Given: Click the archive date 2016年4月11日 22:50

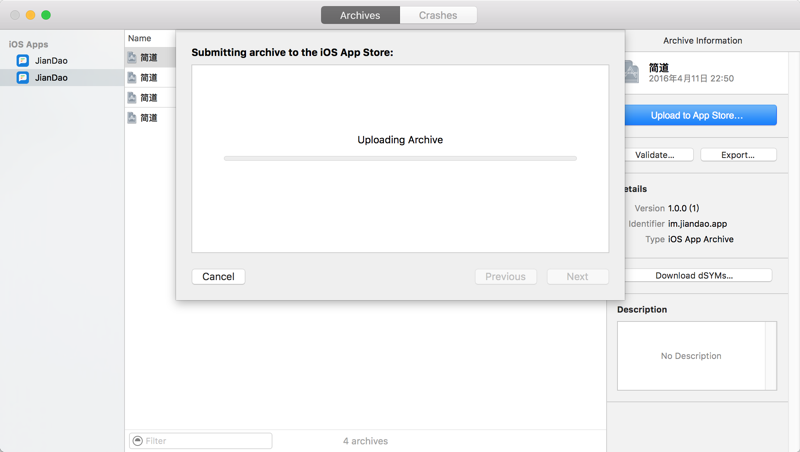Looking at the screenshot, I should click(x=691, y=79).
